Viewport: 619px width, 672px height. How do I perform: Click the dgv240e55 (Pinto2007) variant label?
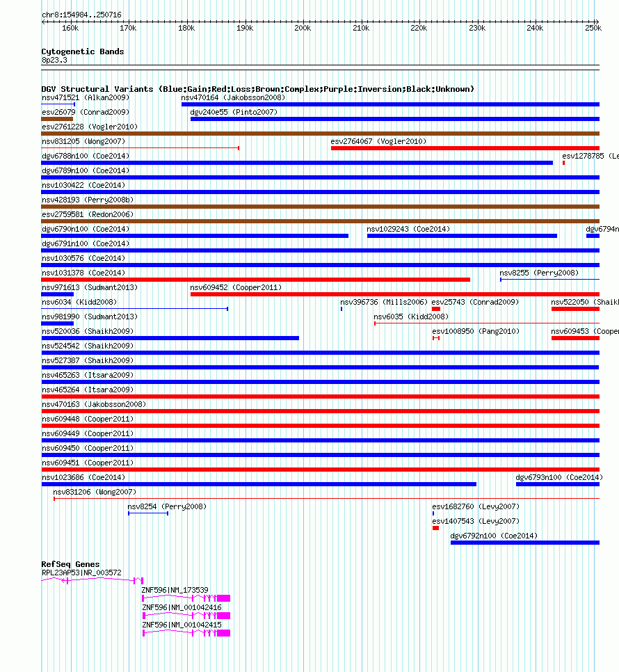[234, 112]
